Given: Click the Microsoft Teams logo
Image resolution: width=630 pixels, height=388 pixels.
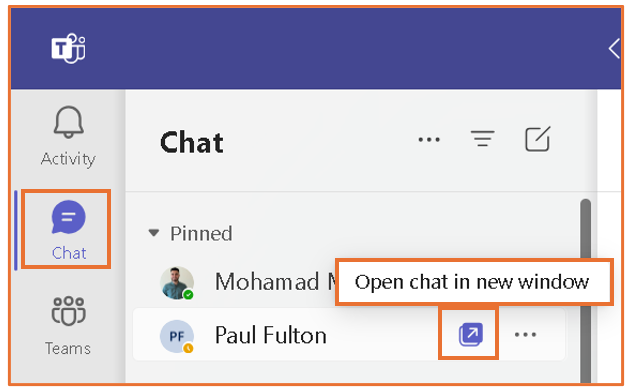Looking at the screenshot, I should (68, 49).
